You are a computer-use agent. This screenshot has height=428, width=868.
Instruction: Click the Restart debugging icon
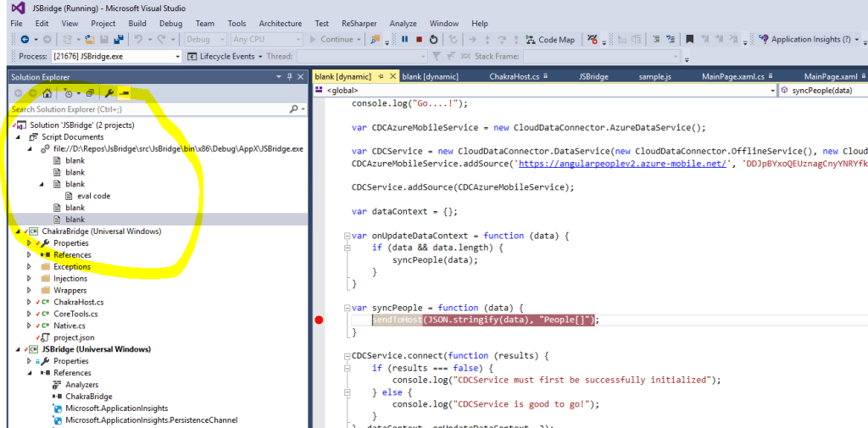[434, 39]
